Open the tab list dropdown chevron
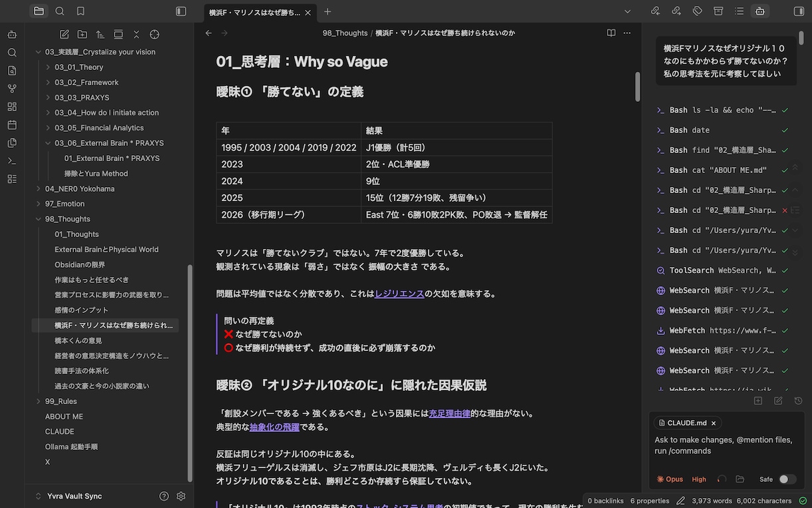 [x=628, y=11]
